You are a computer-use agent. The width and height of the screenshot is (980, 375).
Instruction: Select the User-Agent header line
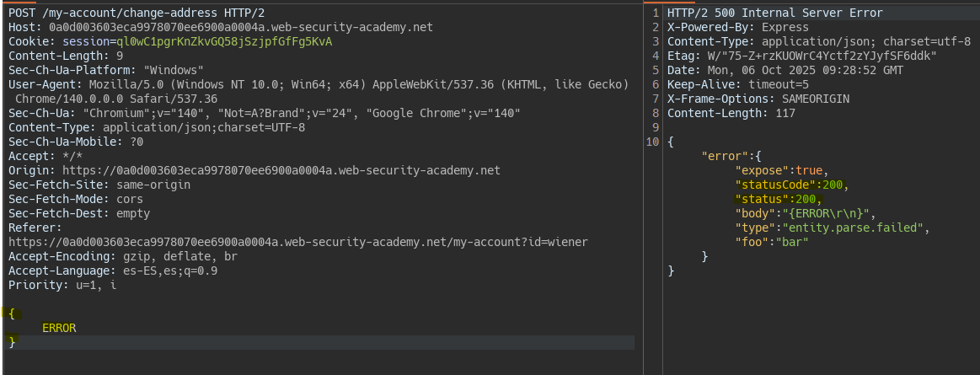click(x=319, y=84)
